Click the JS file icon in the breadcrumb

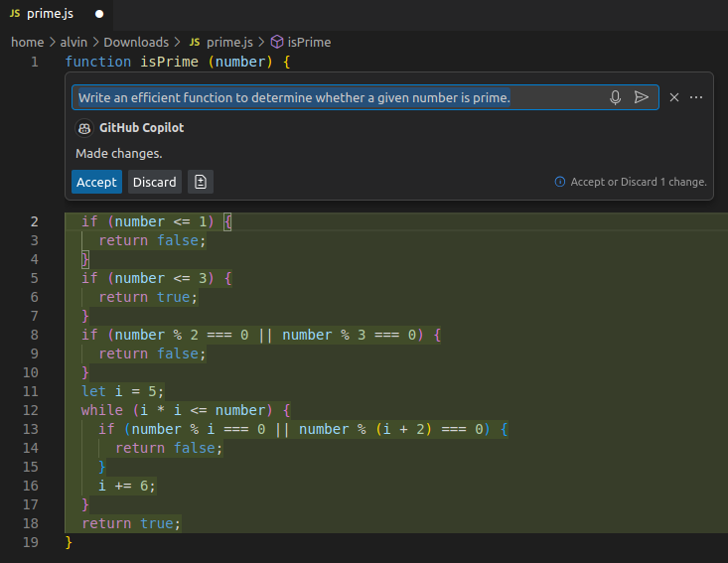click(195, 43)
